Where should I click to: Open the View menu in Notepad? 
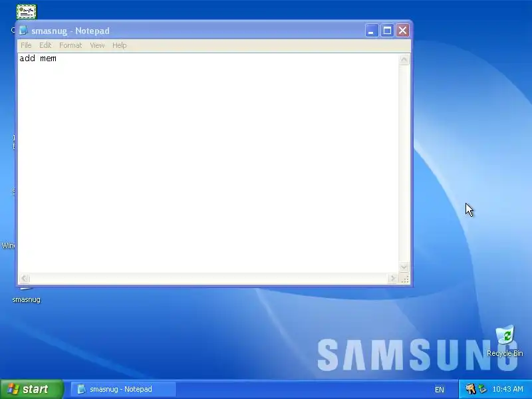pyautogui.click(x=97, y=45)
